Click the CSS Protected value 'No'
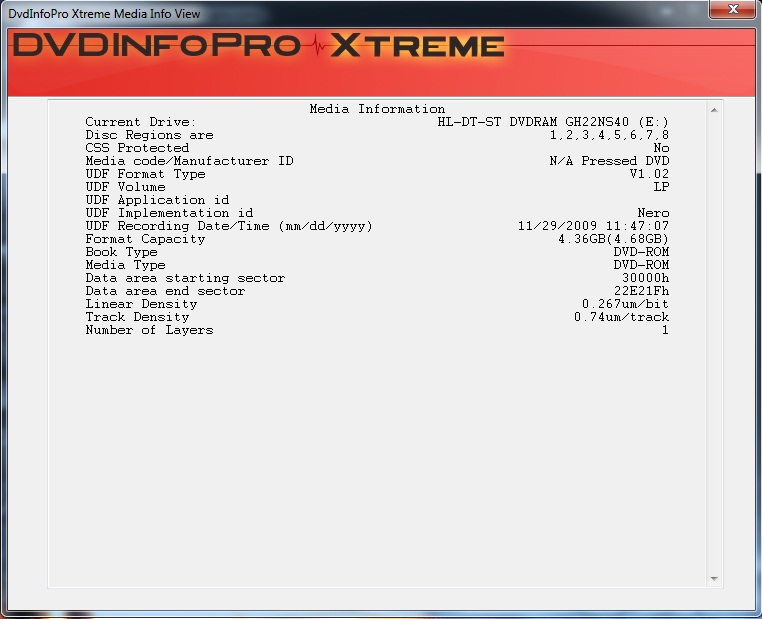 point(661,148)
